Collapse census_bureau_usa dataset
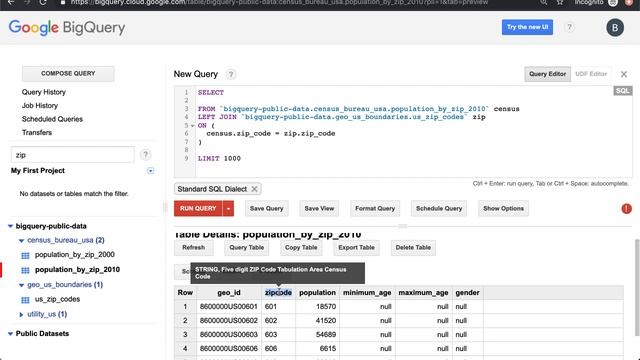 (x=22, y=240)
